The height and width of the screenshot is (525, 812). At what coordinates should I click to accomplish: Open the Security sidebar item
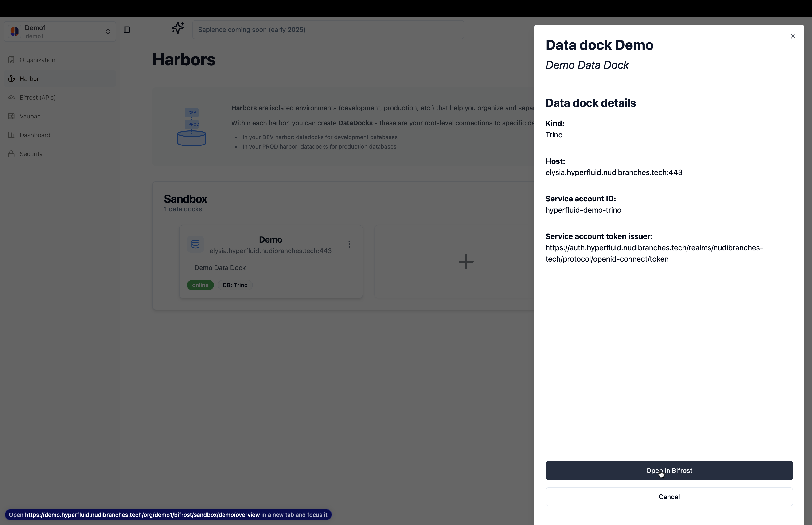point(60,154)
